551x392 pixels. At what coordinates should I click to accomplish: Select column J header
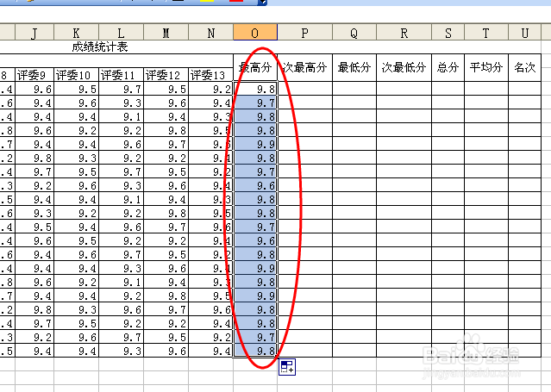(x=34, y=33)
